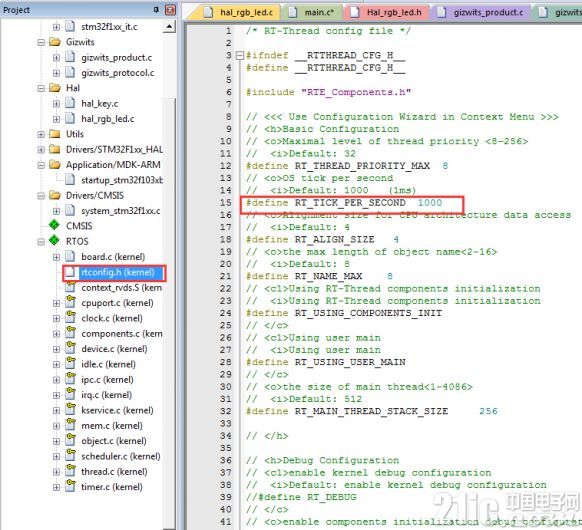Image resolution: width=582 pixels, height=530 pixels.
Task: Click locked file icon of object.c
Action: pyautogui.click(x=70, y=440)
